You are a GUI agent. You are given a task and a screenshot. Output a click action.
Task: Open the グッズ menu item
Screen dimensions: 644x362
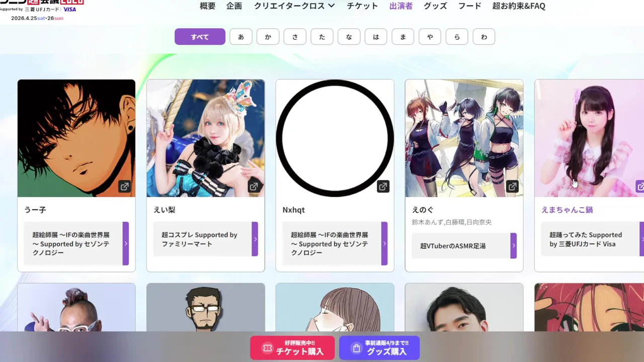(x=436, y=6)
